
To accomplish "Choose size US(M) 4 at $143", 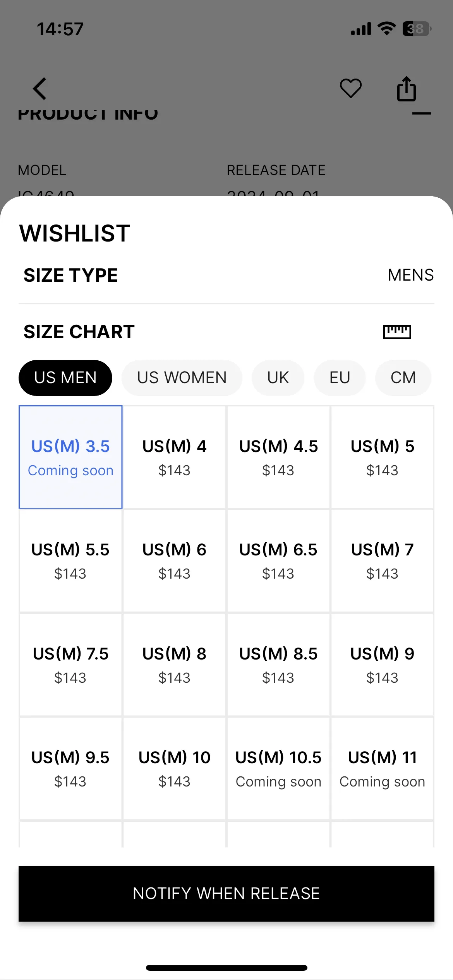I will pos(174,457).
